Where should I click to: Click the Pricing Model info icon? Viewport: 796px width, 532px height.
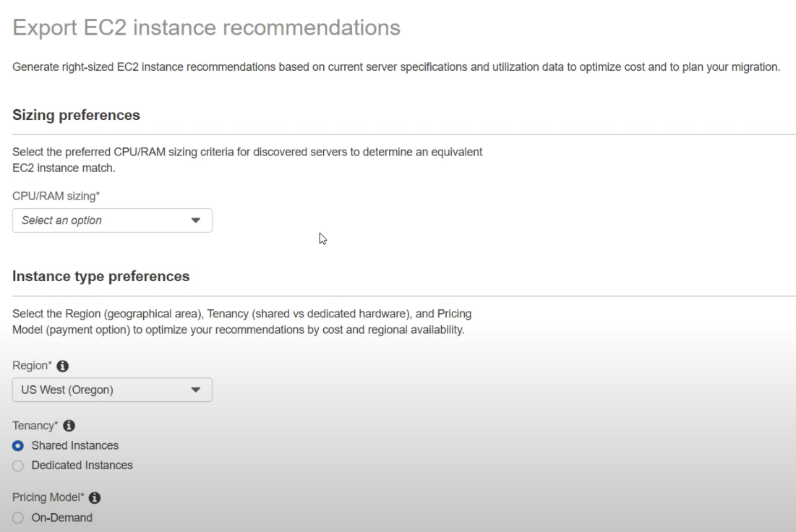pos(95,498)
